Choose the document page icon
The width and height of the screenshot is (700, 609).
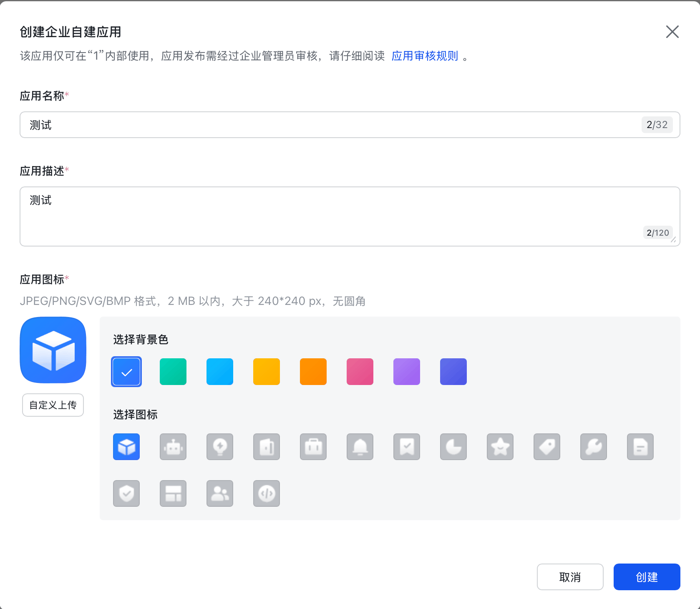pos(640,447)
